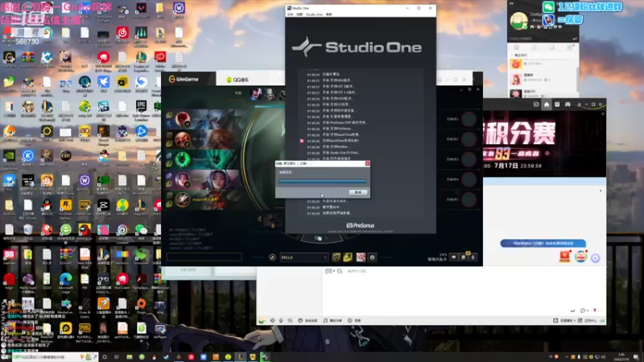Click the chat input box in League lobby
This screenshot has width=644, height=362.
tap(204, 257)
